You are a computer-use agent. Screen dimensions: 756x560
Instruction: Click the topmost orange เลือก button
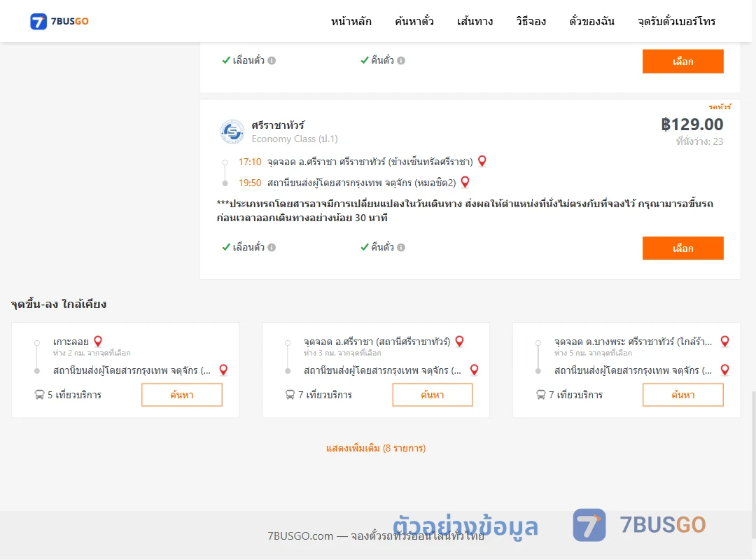[682, 62]
